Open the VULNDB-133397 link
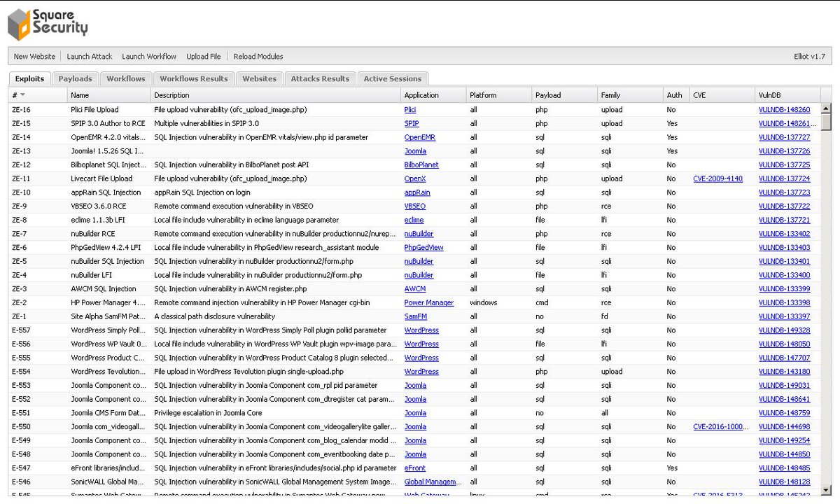The image size is (840, 504). pos(784,316)
